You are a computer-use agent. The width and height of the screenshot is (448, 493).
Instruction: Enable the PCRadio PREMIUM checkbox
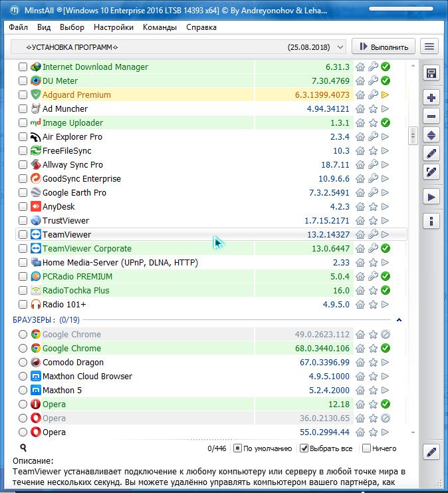point(23,276)
